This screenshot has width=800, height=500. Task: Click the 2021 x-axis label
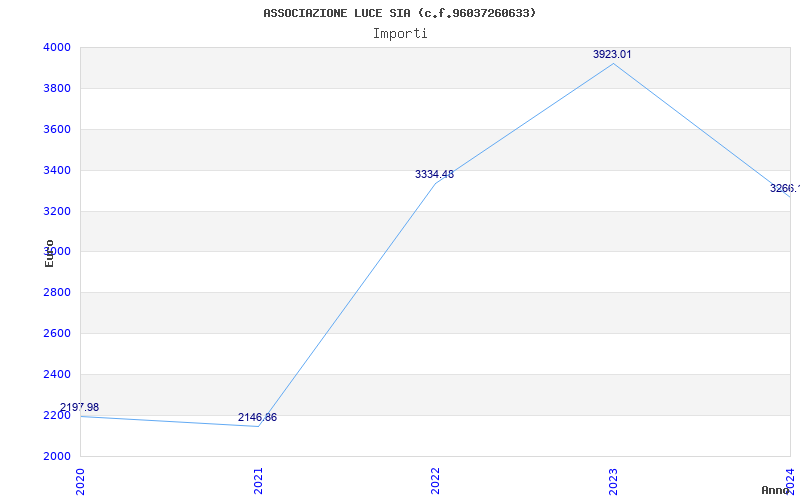click(258, 480)
